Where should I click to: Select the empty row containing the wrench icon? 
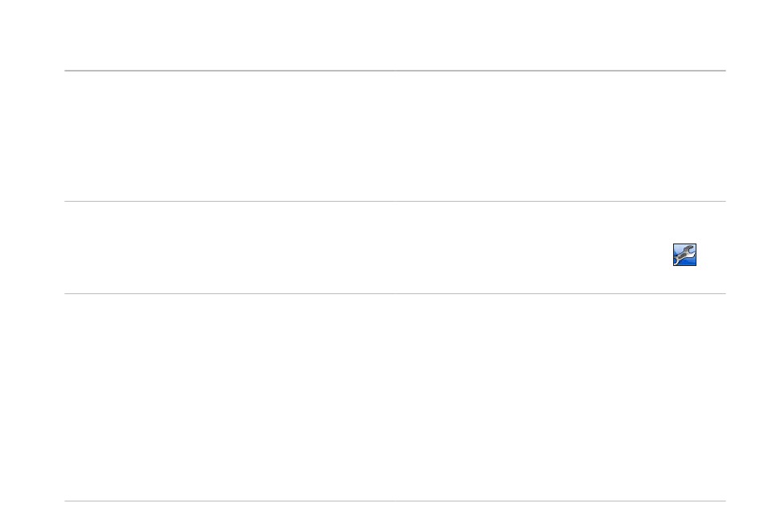395,248
